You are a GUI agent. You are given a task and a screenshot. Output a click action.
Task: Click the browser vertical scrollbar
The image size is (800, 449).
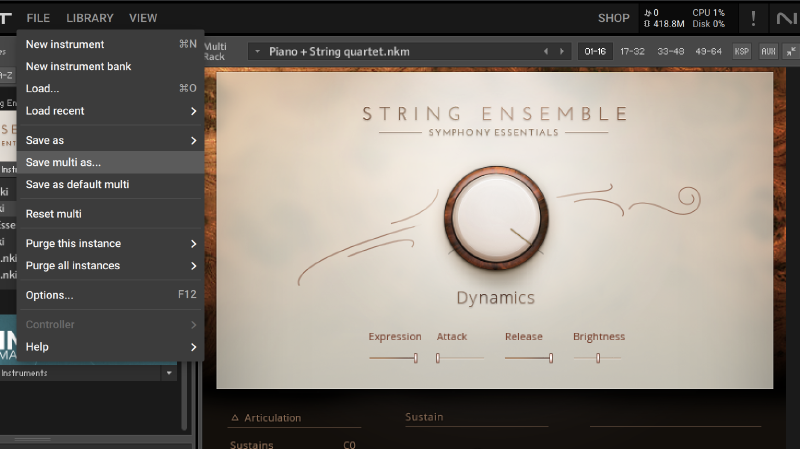pos(185,397)
